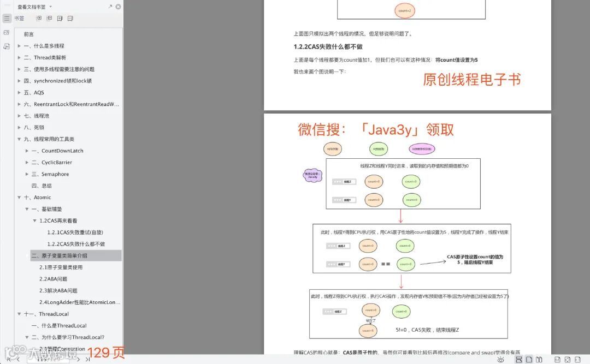590x364 pixels.
Task: Undock the bookmark panel with arrow icon
Action: 110,7
